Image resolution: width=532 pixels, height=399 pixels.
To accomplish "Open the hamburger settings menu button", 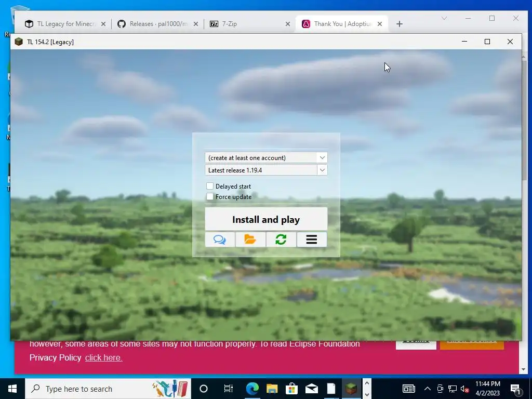I will pyautogui.click(x=312, y=240).
